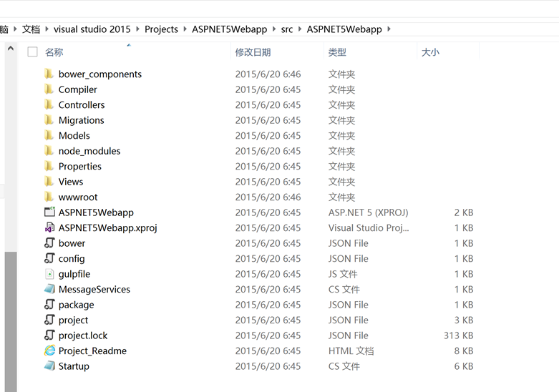Click the Views folder icon
Screen dimensions: 559x392
click(49, 181)
